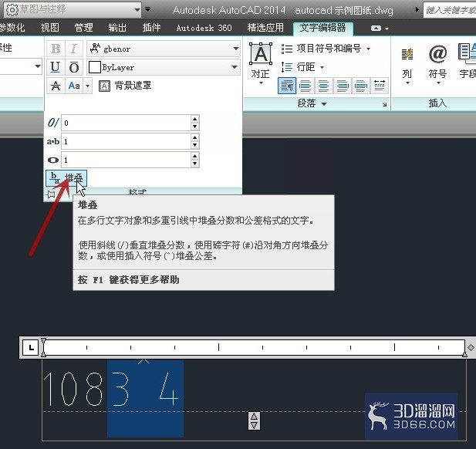
Task: Click the width factor input field
Action: coord(126,160)
